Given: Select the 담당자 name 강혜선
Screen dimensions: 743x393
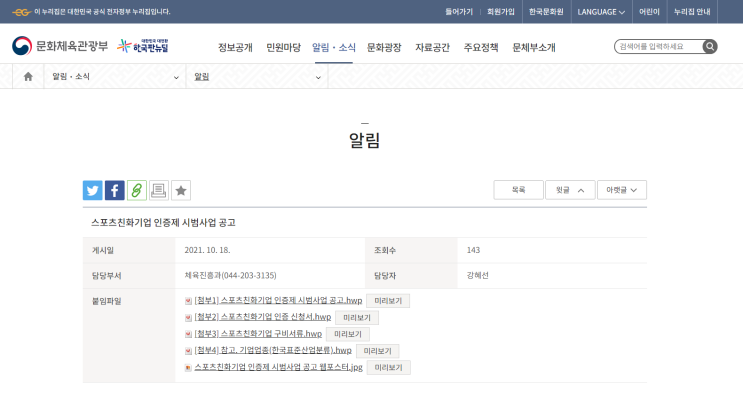Looking at the screenshot, I should pos(478,275).
